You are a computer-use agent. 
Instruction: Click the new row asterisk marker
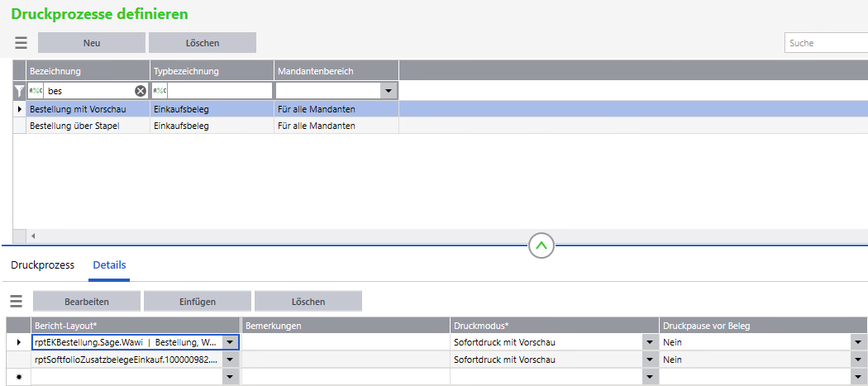(19, 377)
